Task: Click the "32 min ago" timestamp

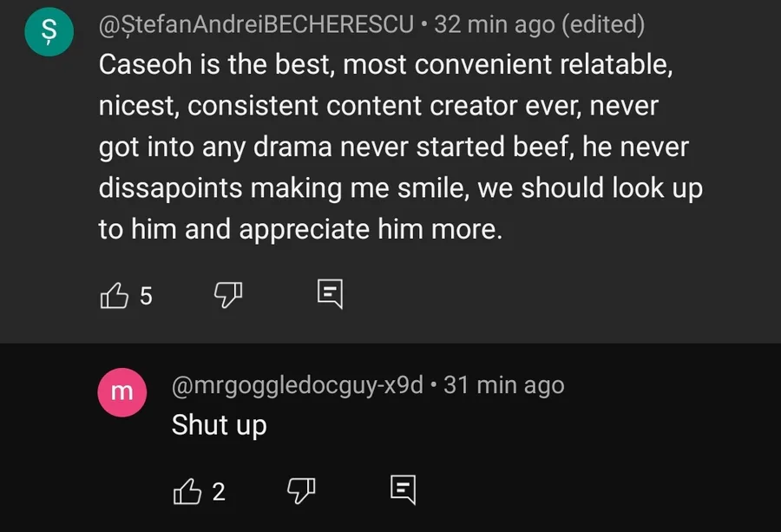Action: 495,24
